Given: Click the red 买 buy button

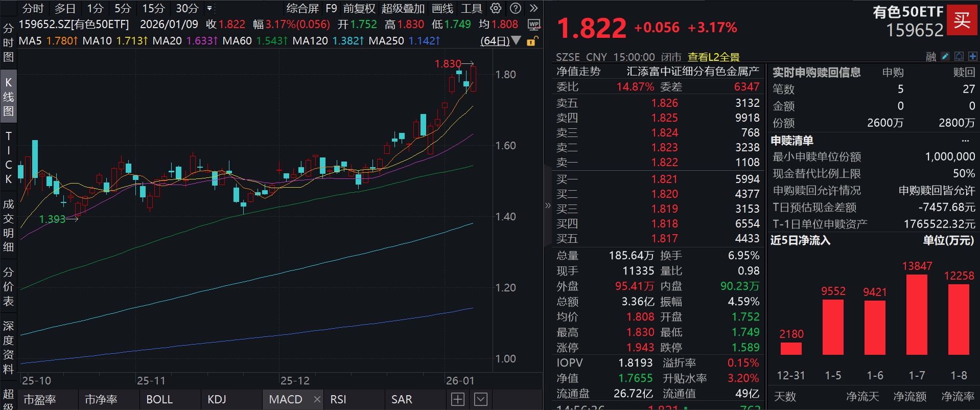Looking at the screenshot, I should [x=962, y=20].
